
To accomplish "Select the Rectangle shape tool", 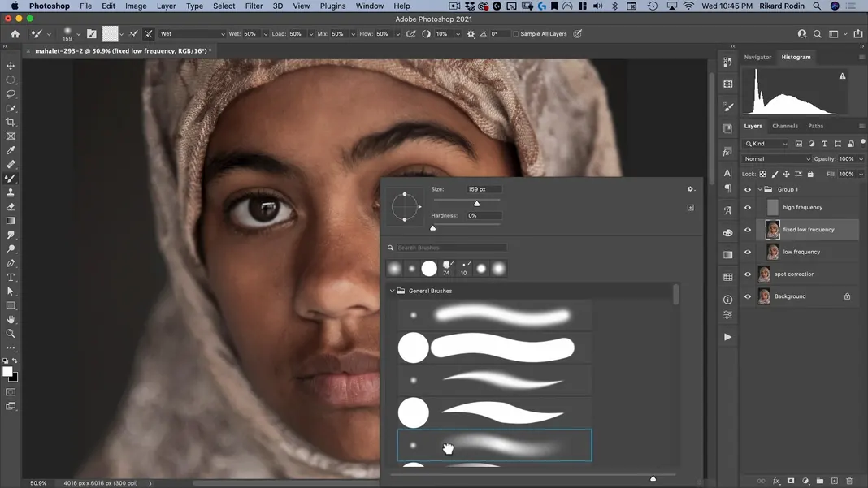I will pyautogui.click(x=11, y=305).
